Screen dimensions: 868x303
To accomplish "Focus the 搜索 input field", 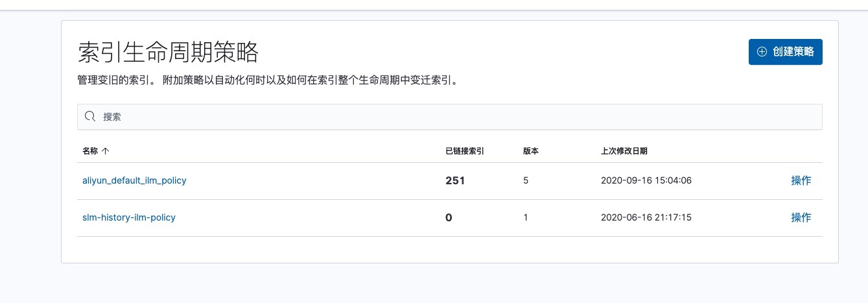I will point(450,117).
